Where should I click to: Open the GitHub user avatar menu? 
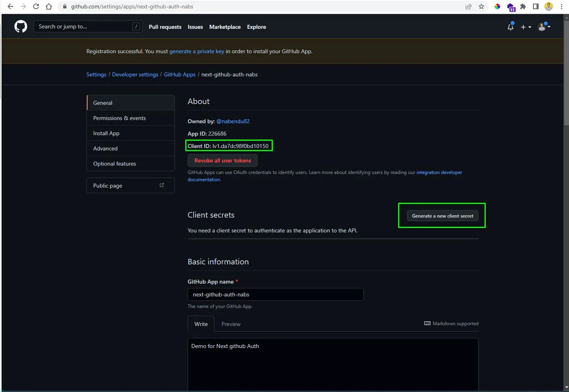pyautogui.click(x=544, y=27)
